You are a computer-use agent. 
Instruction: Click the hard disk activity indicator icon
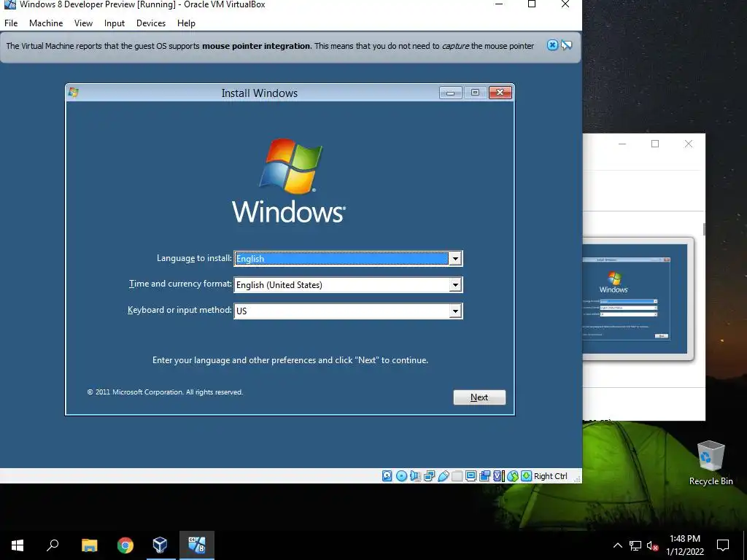pos(387,475)
